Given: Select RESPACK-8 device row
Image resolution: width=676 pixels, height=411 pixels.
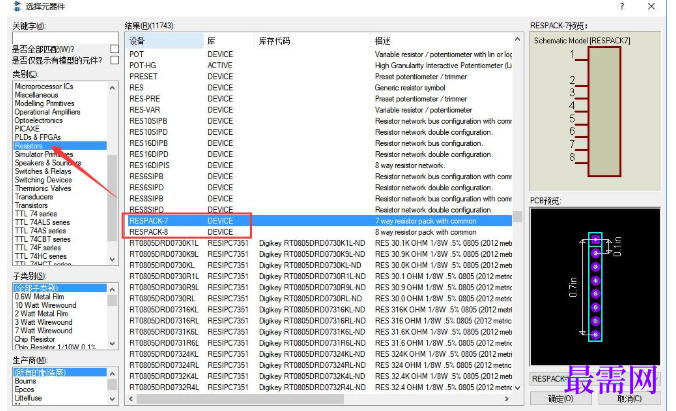Looking at the screenshot, I should tap(319, 232).
